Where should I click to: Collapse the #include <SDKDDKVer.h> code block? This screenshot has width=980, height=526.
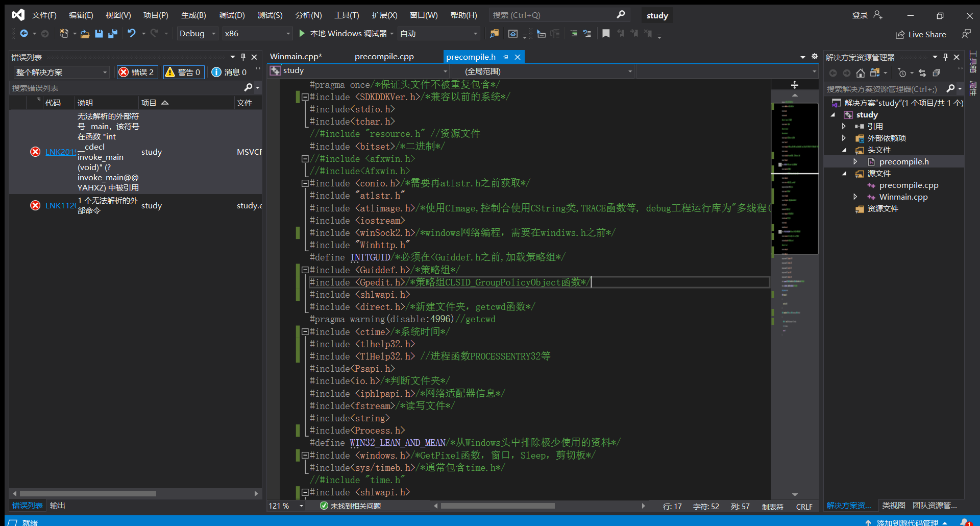point(305,97)
